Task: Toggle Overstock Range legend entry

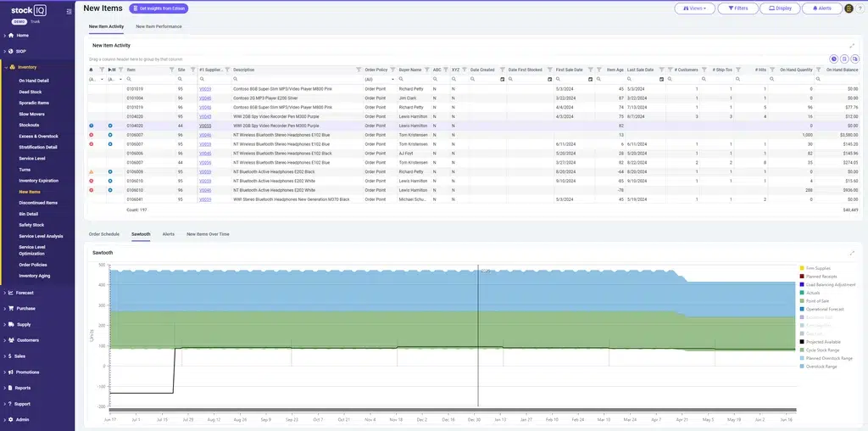Action: [818, 367]
